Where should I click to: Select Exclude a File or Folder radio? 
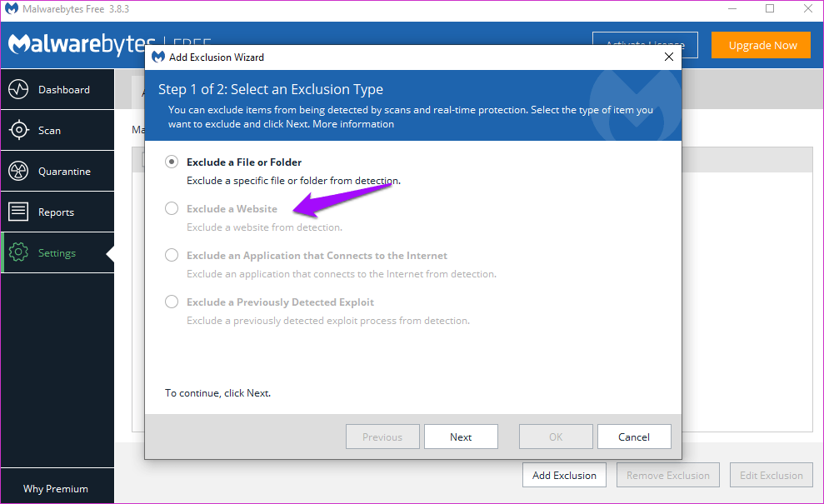click(172, 162)
